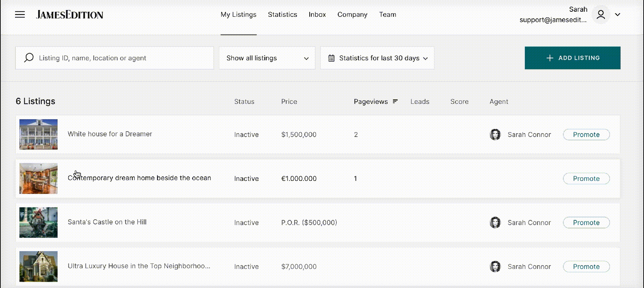The width and height of the screenshot is (644, 288).
Task: Open the hamburger menu
Action: point(20,14)
